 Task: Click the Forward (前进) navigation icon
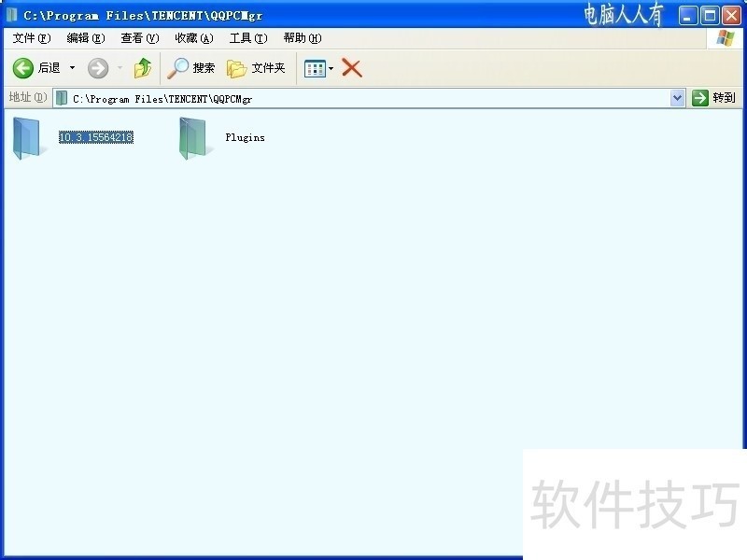(97, 67)
